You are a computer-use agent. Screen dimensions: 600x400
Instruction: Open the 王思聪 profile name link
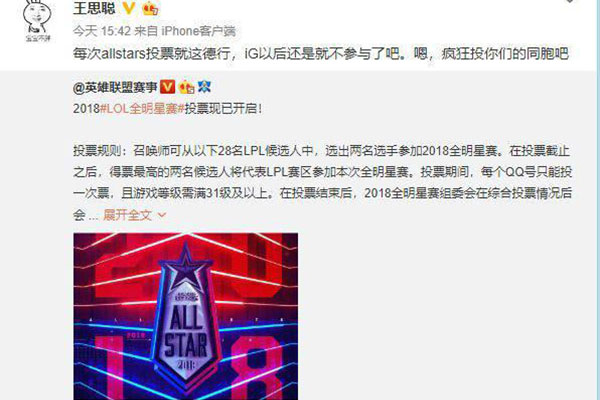[x=94, y=8]
